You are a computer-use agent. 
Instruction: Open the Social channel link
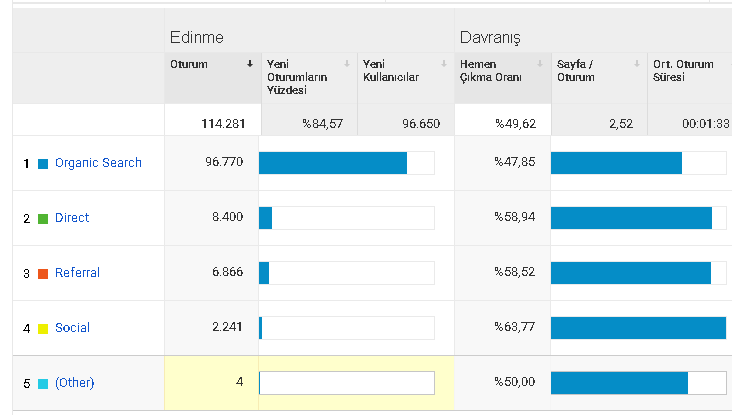coord(72,328)
